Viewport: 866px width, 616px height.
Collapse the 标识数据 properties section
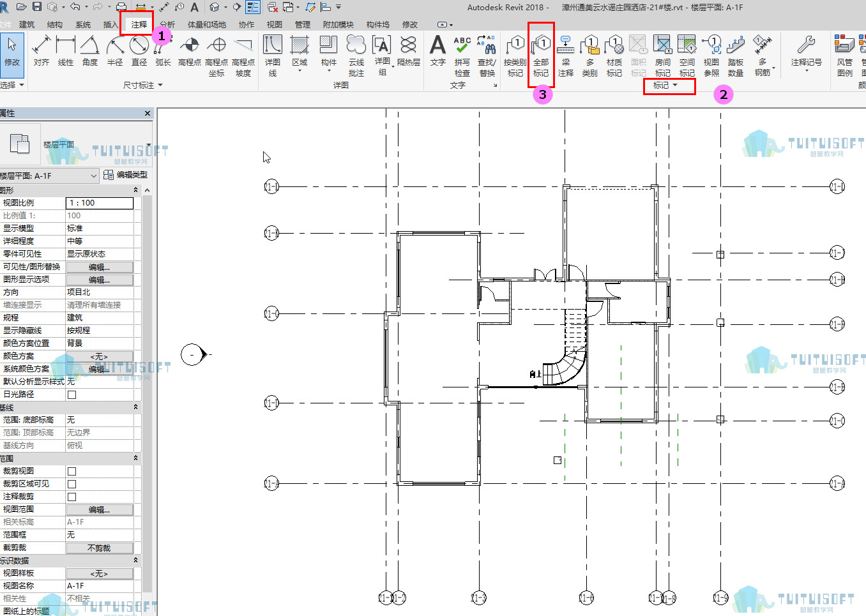[135, 560]
